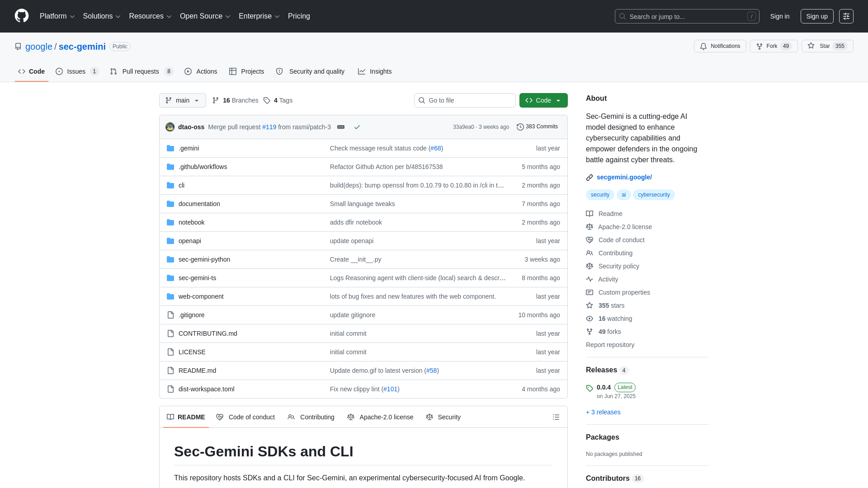868x488 pixels.
Task: Click the Sign in link
Action: click(780, 16)
